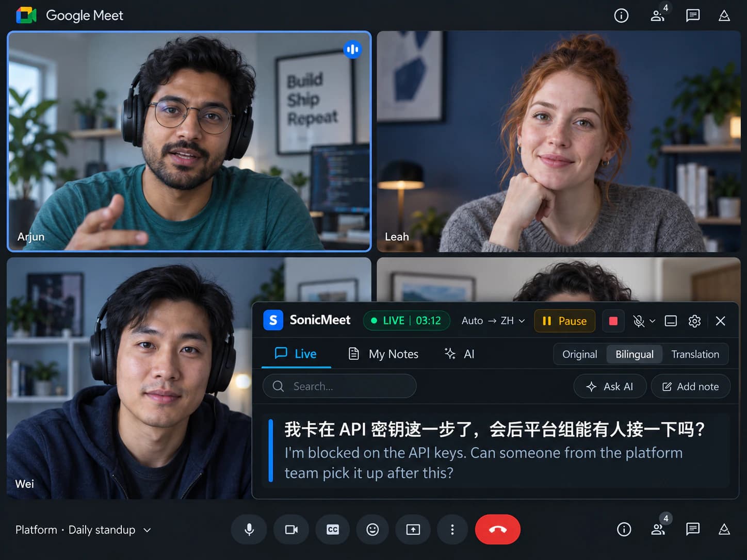Open SonicMeet settings gear
The width and height of the screenshot is (747, 560).
click(x=694, y=321)
